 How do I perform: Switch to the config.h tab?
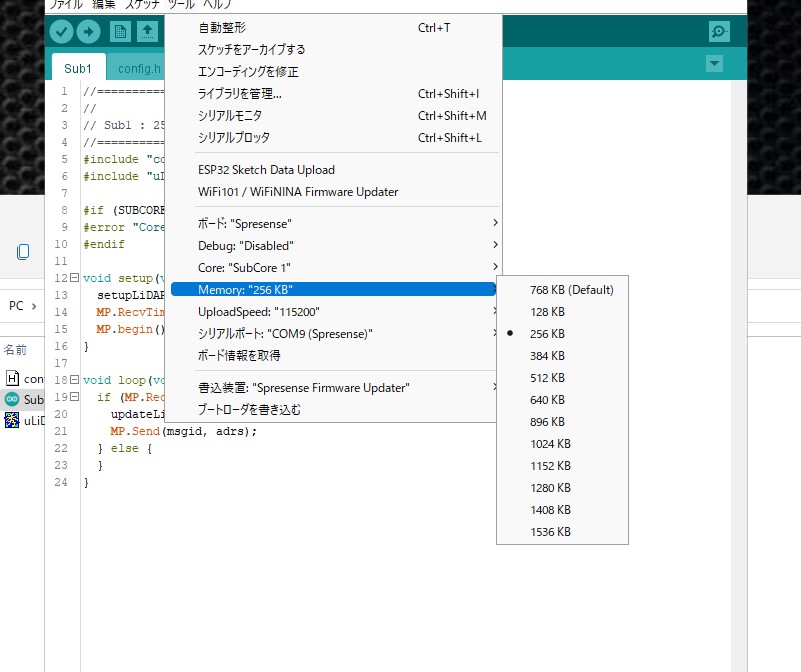pos(138,68)
